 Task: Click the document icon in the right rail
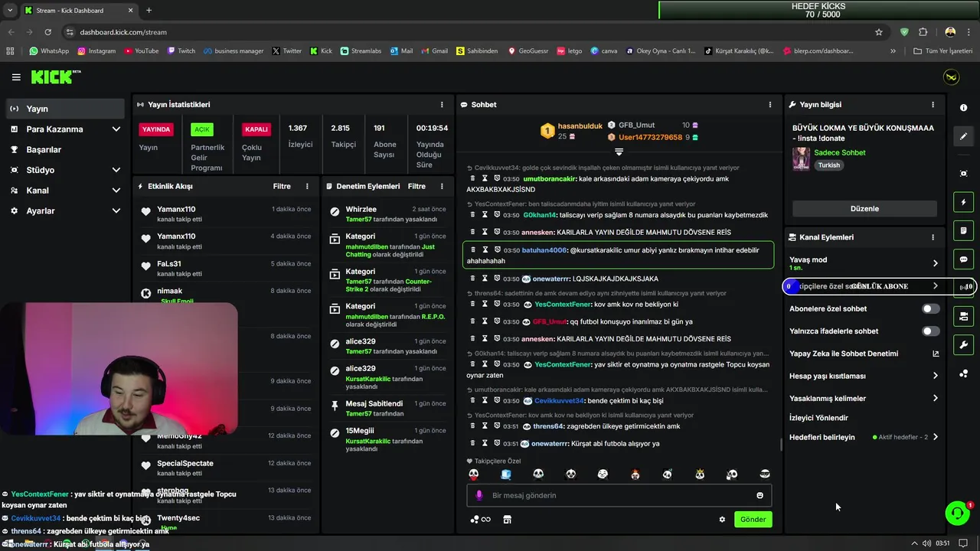point(963,230)
